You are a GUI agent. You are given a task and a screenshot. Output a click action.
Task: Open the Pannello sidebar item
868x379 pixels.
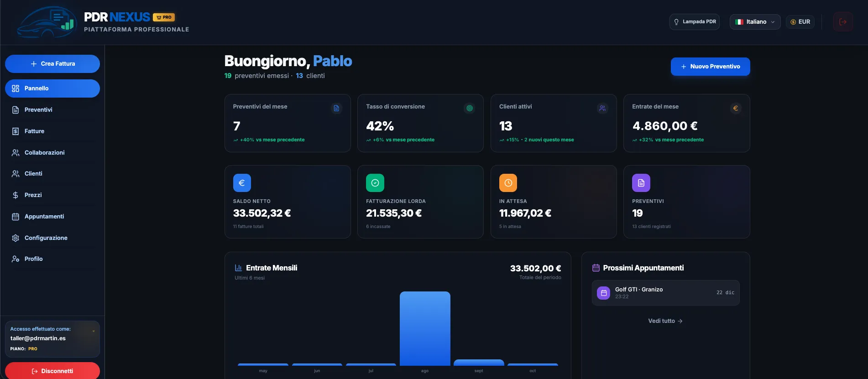[52, 88]
